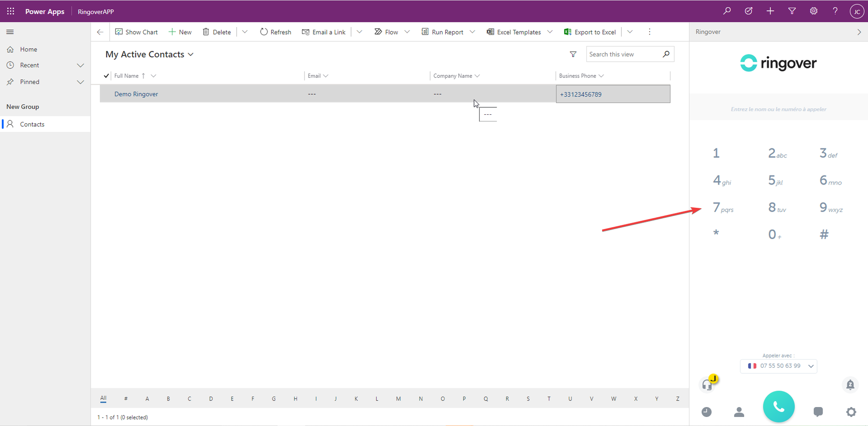Open the Demo Ringover contact
The image size is (868, 426).
point(136,94)
